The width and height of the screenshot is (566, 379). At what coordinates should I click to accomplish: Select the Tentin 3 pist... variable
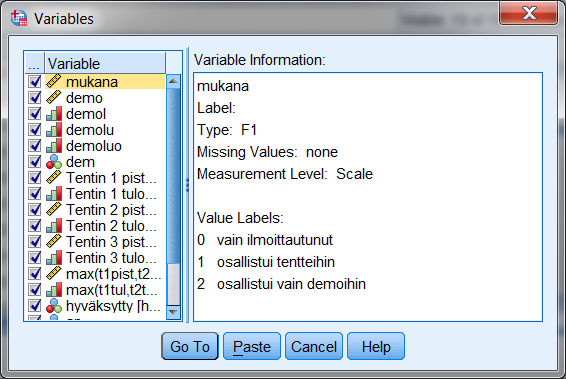click(111, 242)
